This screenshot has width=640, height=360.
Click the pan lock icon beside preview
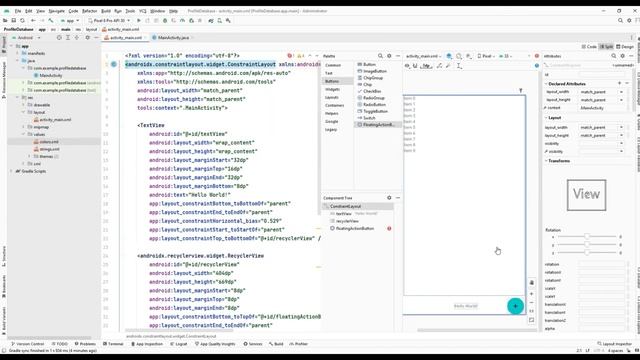(531, 283)
